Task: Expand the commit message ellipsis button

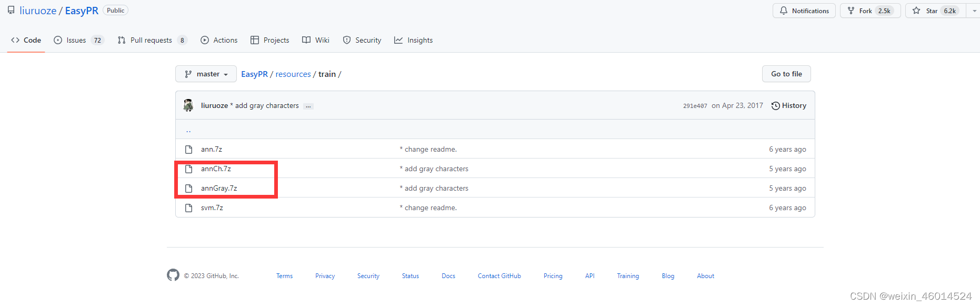Action: 308,106
